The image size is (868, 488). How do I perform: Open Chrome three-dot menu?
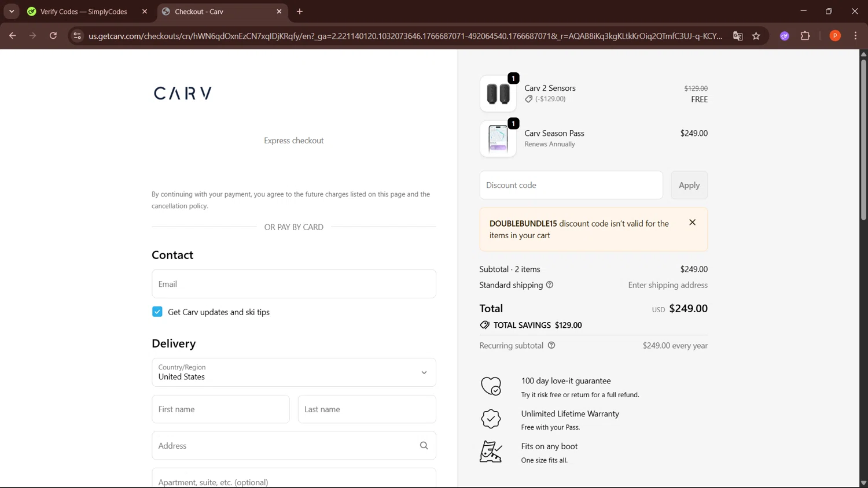856,36
